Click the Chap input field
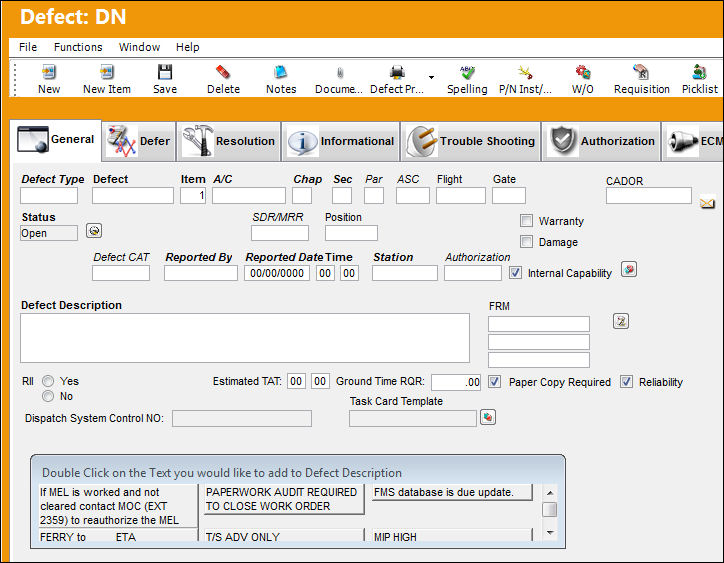Image resolution: width=724 pixels, height=563 pixels. pyautogui.click(x=302, y=195)
